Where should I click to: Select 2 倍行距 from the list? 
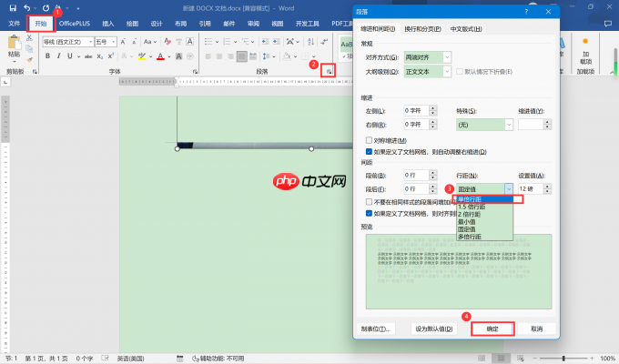coord(485,215)
